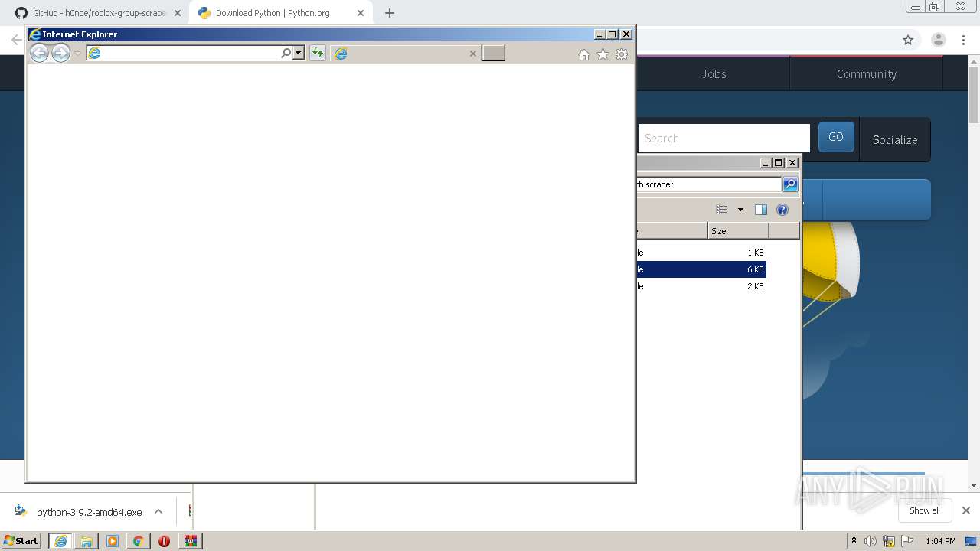Open python-3.9.2-amd64.exe download

coord(80,512)
